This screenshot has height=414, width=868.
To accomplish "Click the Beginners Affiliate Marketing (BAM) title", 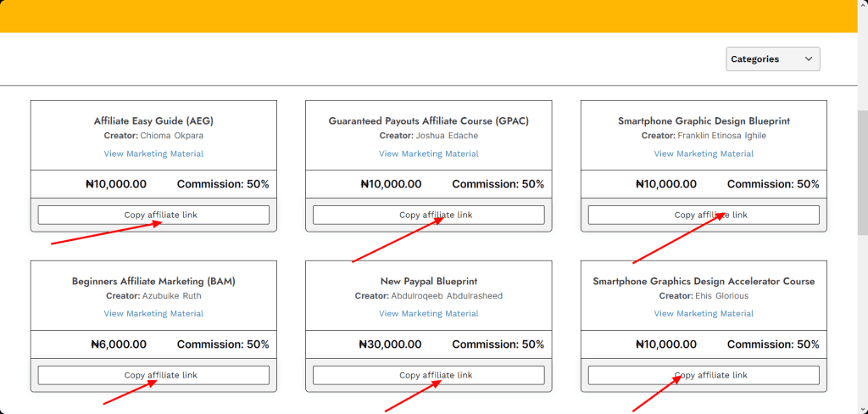I will [x=153, y=281].
